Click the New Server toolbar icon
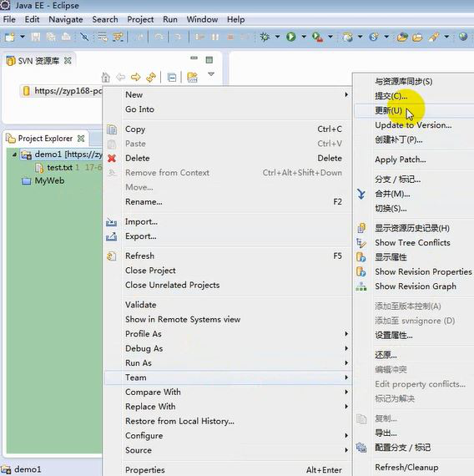Viewport: 474px width, 476px height. coord(347,37)
